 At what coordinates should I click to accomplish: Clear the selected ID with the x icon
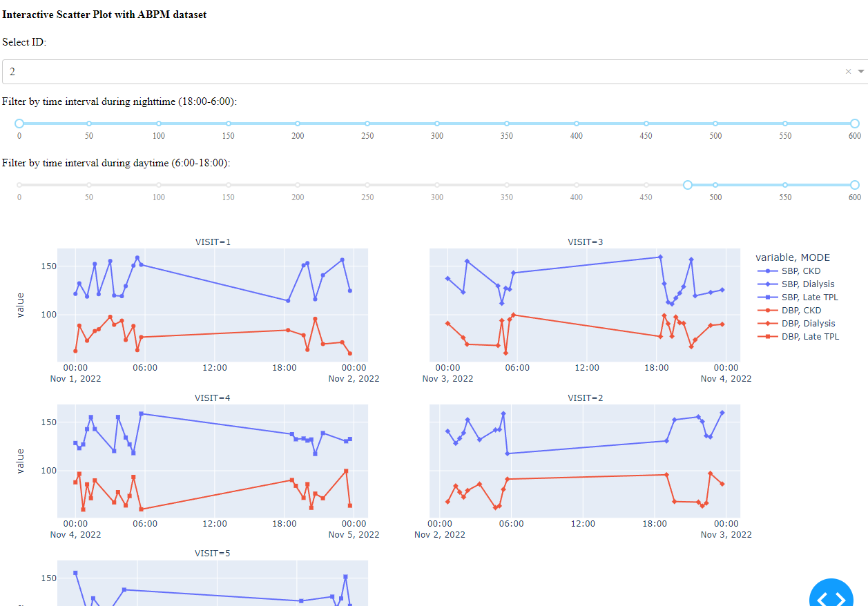click(848, 72)
